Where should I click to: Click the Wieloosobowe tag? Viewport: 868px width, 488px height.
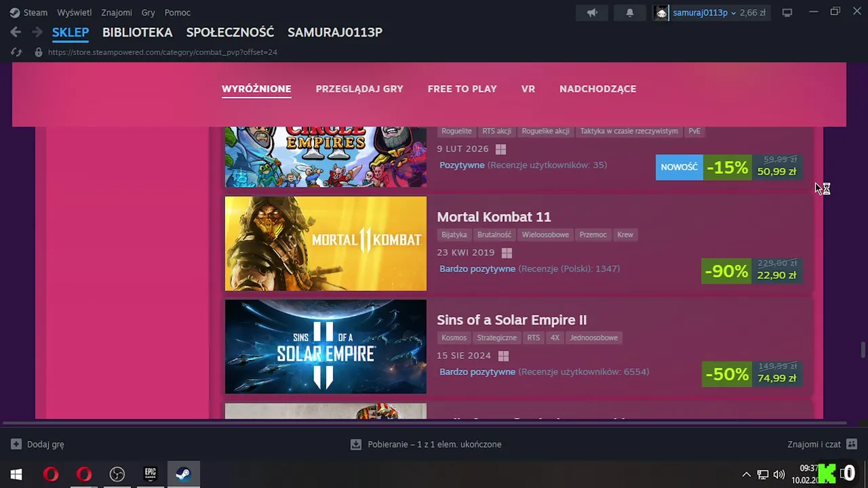(x=545, y=235)
